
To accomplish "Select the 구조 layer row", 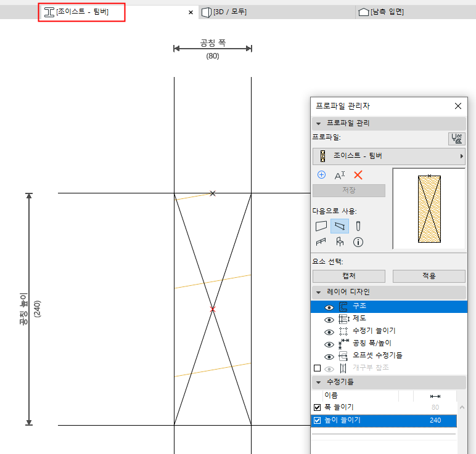I will pyautogui.click(x=389, y=307).
